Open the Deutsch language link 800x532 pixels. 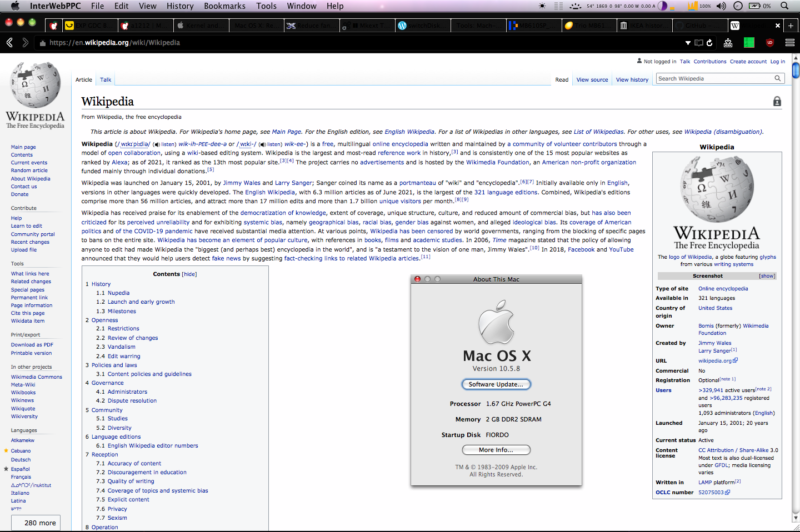pos(21,460)
